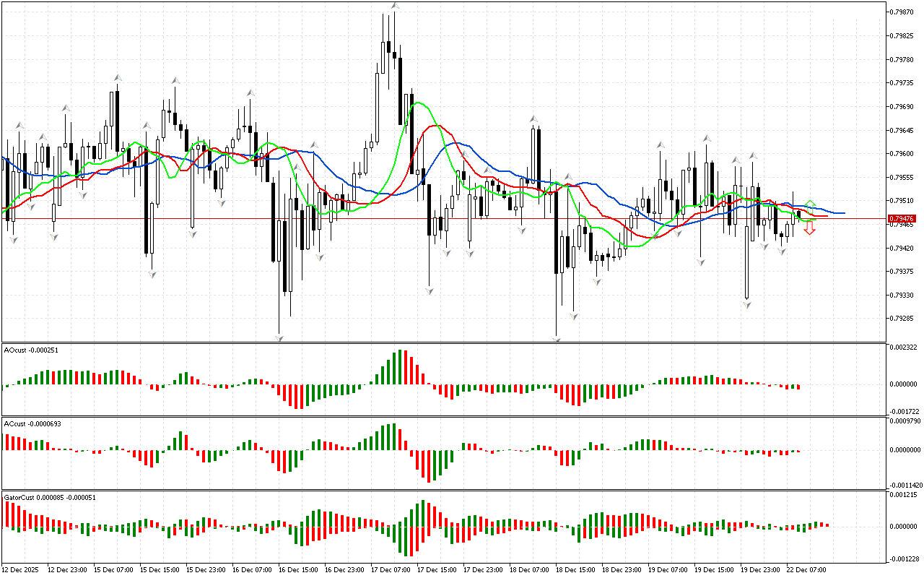This screenshot has width=924, height=578.
Task: Select the ACcust indicator label
Action: click(x=32, y=423)
